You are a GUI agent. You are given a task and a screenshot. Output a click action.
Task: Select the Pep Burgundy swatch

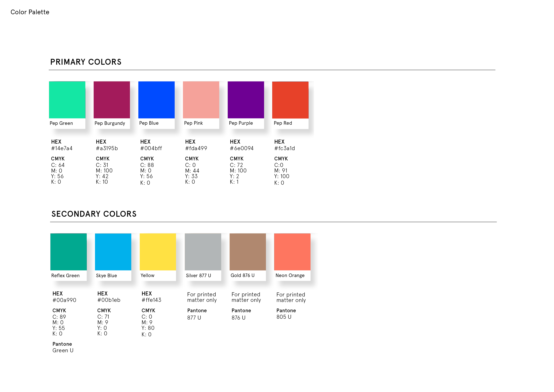point(112,100)
